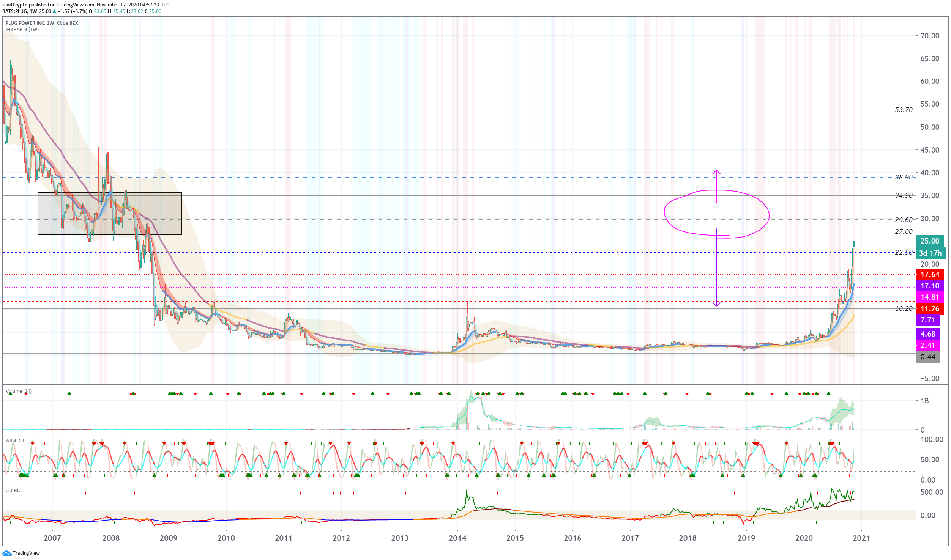Click the 10.20 level label

point(904,309)
